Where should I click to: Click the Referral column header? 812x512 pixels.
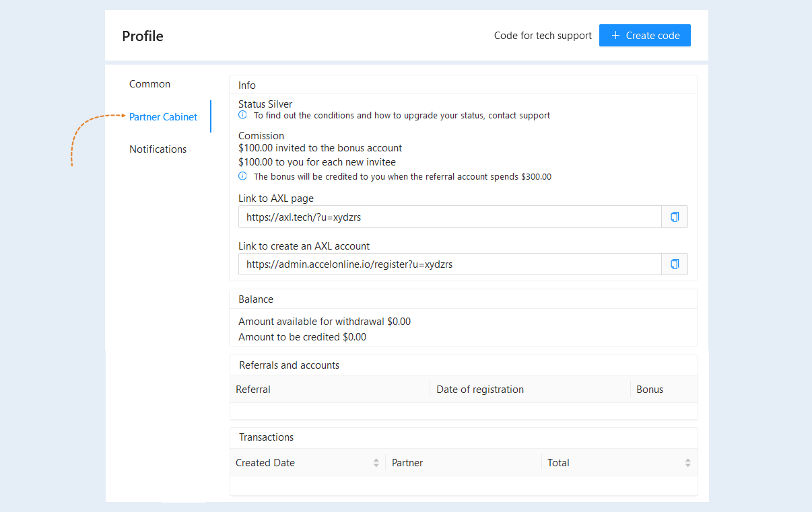(x=330, y=390)
